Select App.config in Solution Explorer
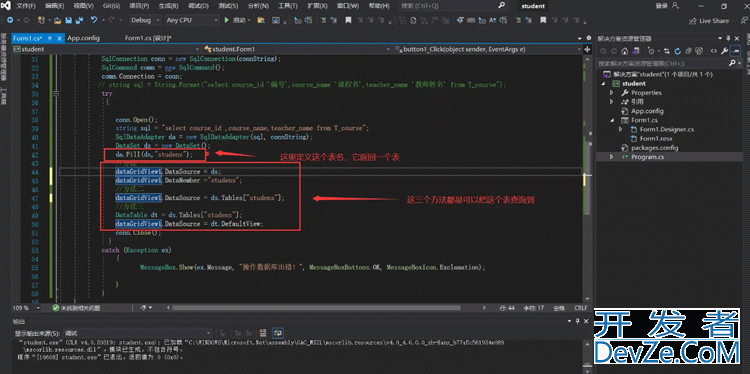This screenshot has height=374, width=750. pos(647,111)
